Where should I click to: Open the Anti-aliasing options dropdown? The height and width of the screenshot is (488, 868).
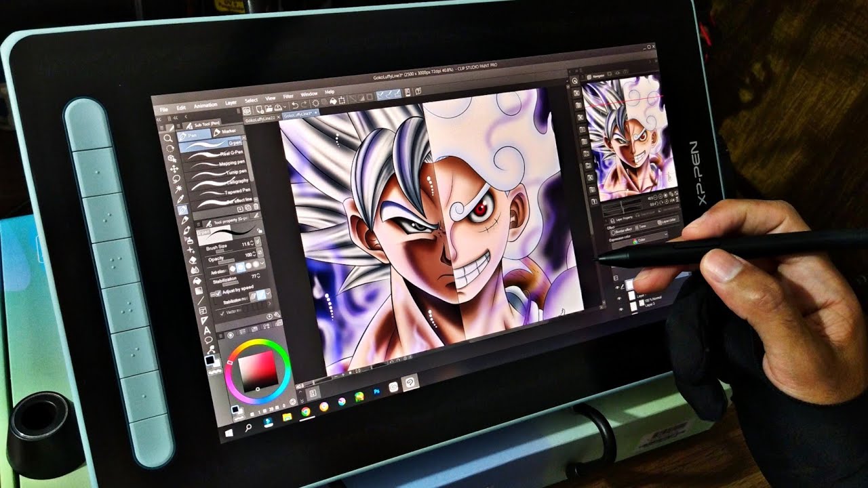coord(262,262)
